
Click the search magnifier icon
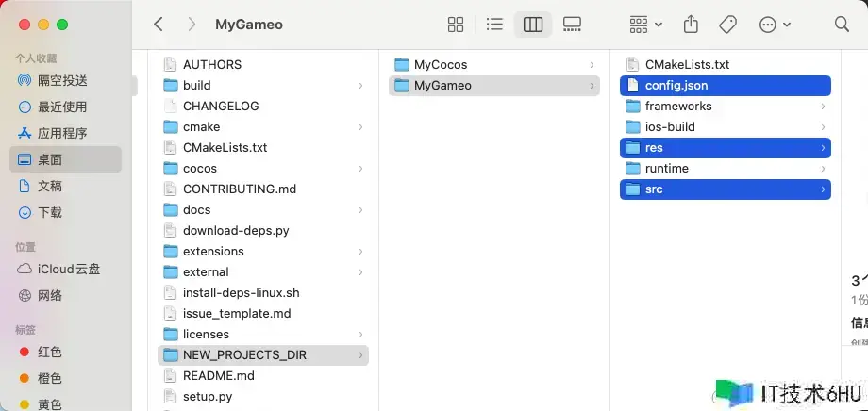point(842,25)
